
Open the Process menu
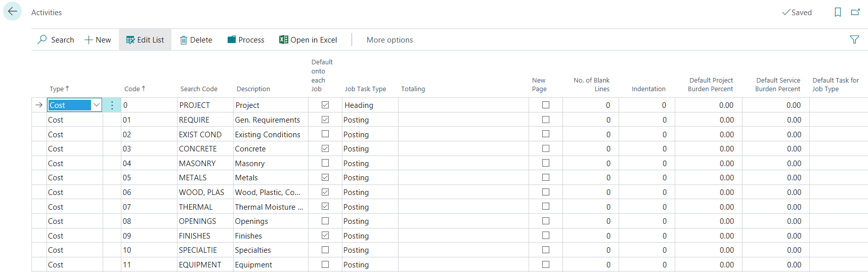(x=246, y=40)
